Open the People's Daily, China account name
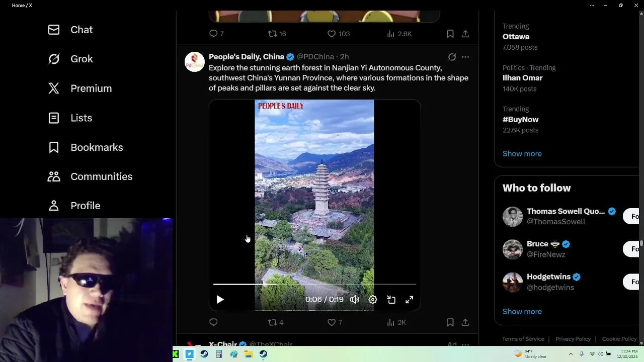644x362 pixels. (247, 57)
